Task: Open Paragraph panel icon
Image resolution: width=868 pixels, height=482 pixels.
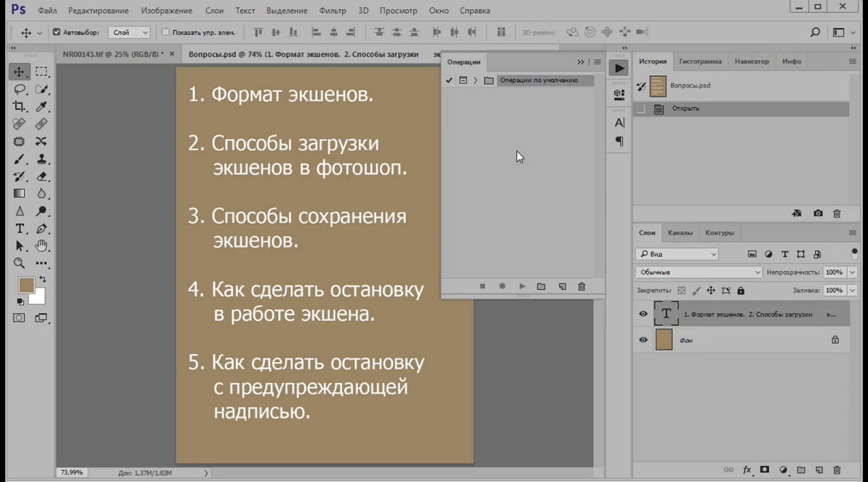Action: (619, 142)
